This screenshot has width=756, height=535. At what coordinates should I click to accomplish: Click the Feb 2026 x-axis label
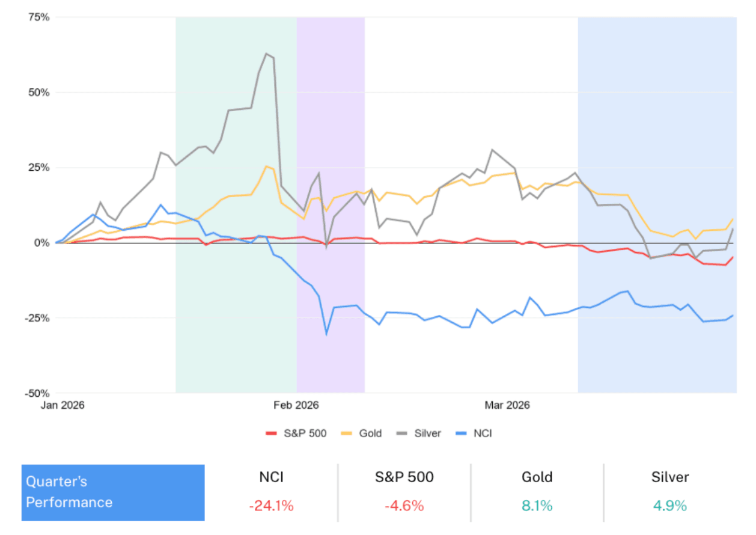point(296,405)
